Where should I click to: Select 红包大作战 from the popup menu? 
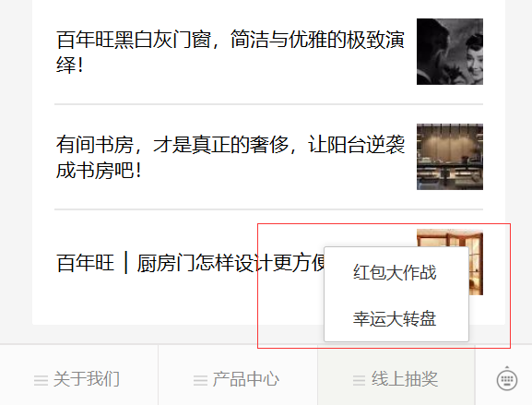(396, 272)
